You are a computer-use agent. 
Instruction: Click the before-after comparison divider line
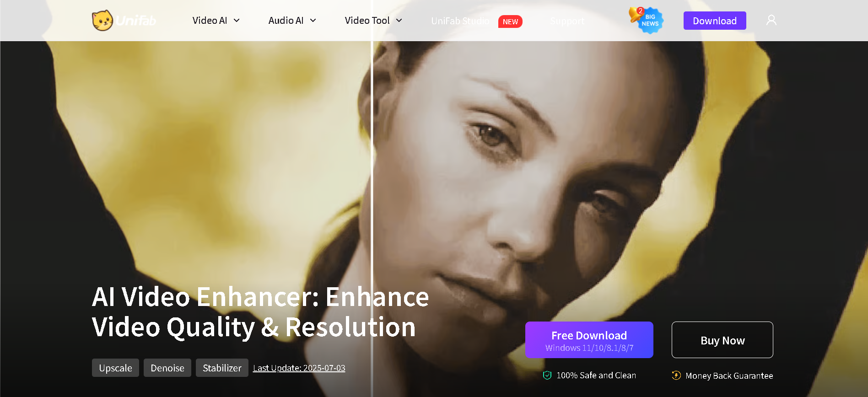point(372,183)
